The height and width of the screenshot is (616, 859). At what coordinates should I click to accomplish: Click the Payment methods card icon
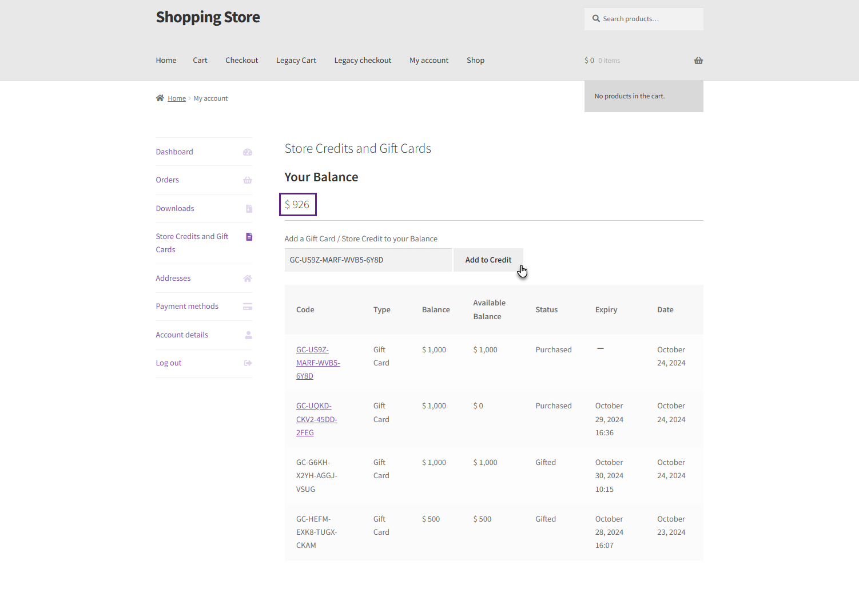(x=248, y=307)
